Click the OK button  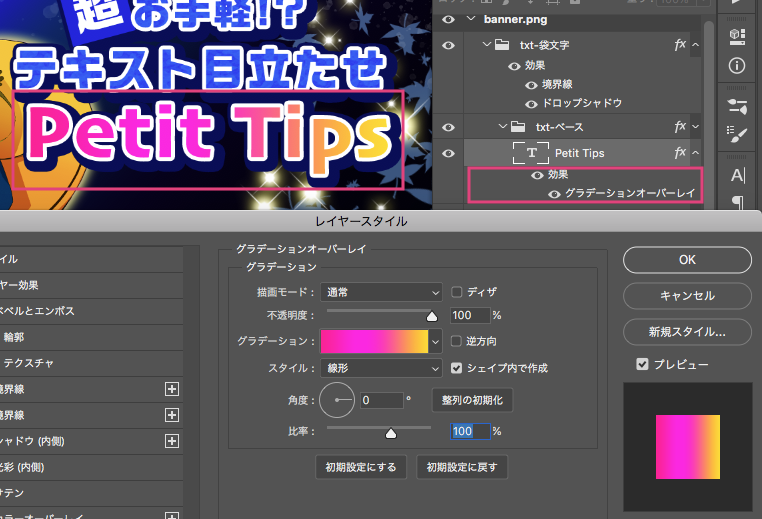pos(687,260)
